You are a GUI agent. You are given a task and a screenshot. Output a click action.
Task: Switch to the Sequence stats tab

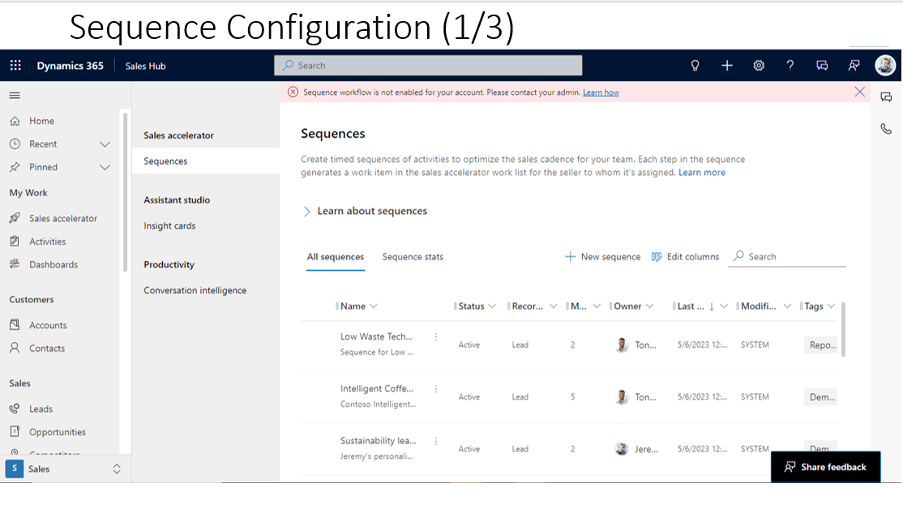click(x=412, y=257)
